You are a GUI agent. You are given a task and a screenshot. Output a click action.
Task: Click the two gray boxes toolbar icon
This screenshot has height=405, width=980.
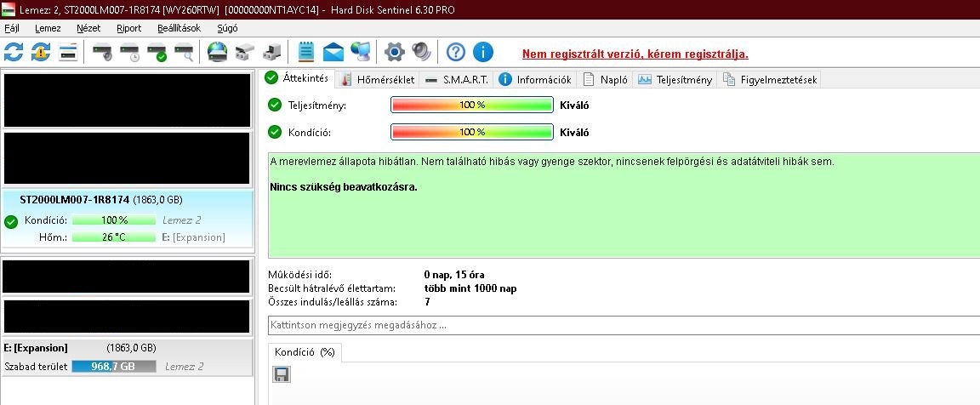(244, 52)
